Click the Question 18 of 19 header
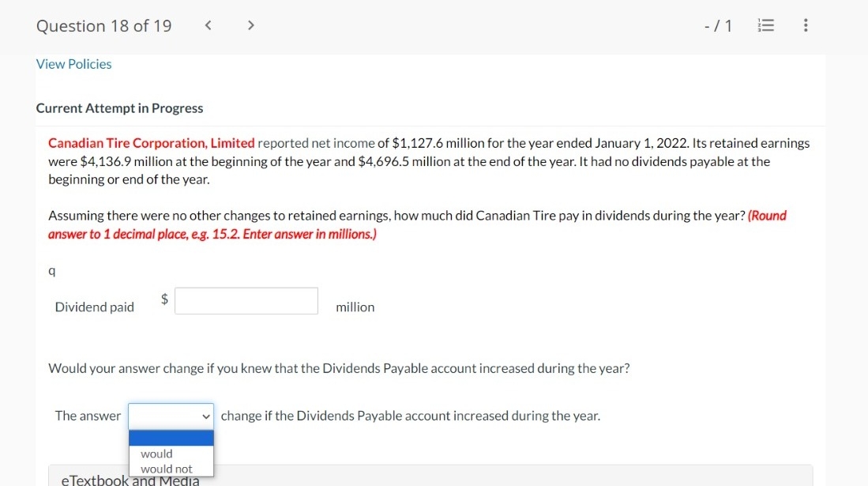868x486 pixels. [x=103, y=25]
